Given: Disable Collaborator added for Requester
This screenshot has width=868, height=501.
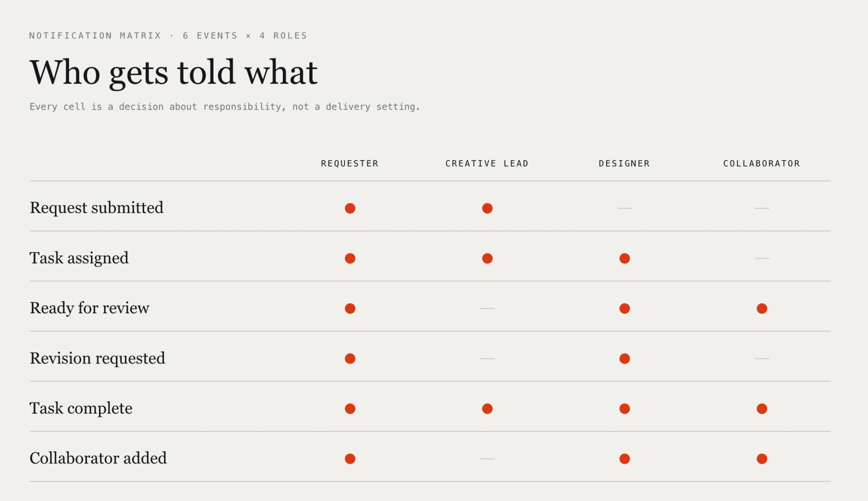Looking at the screenshot, I should coord(350,459).
